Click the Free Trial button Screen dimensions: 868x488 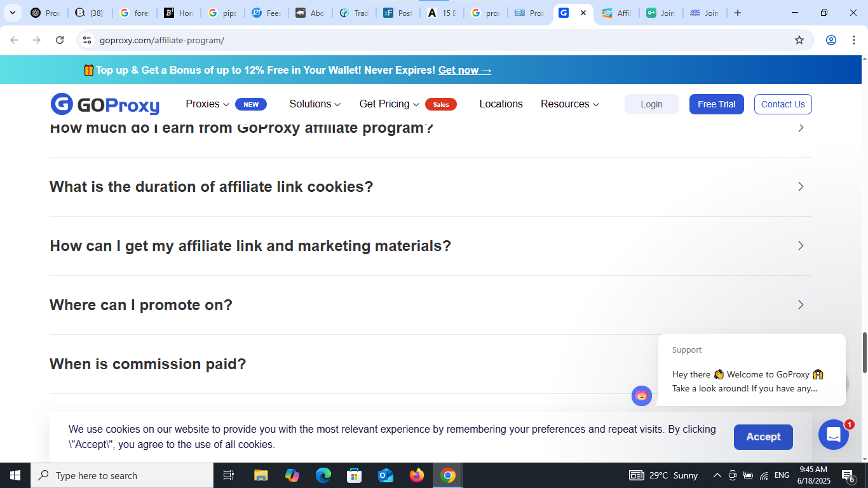click(x=716, y=104)
